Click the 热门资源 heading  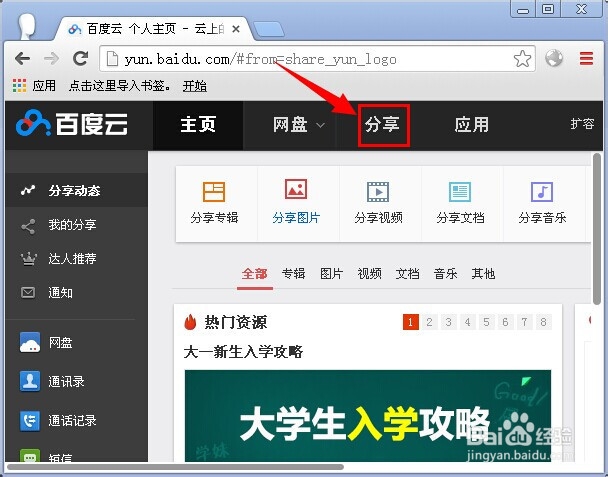pos(235,322)
